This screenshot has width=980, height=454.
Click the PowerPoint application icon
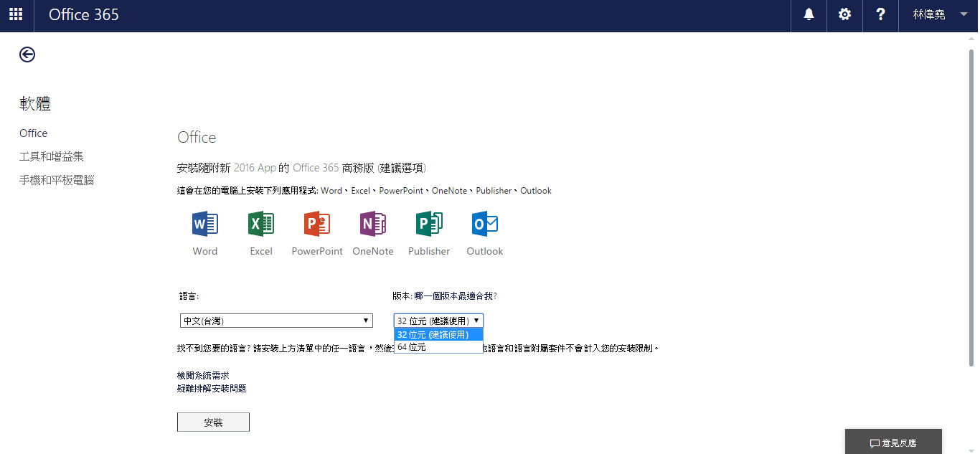coord(317,224)
